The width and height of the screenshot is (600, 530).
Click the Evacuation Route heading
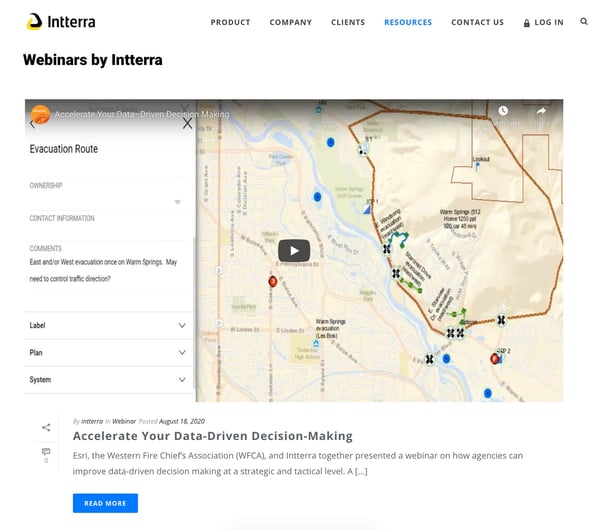64,149
